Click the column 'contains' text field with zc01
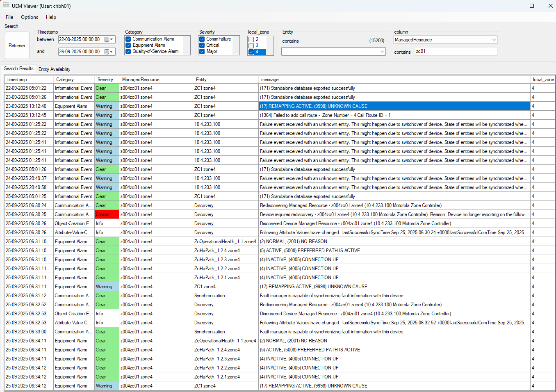Viewport: 556px width, 392px height. click(x=456, y=51)
